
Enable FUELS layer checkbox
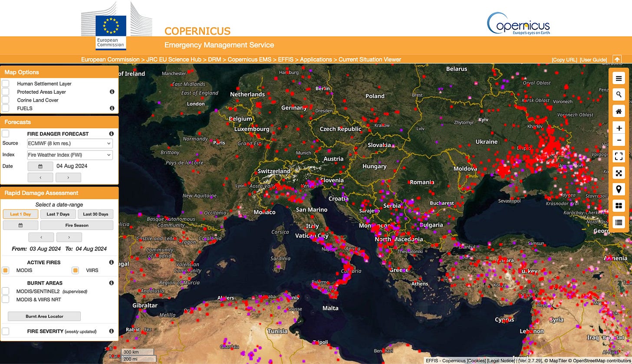point(6,108)
